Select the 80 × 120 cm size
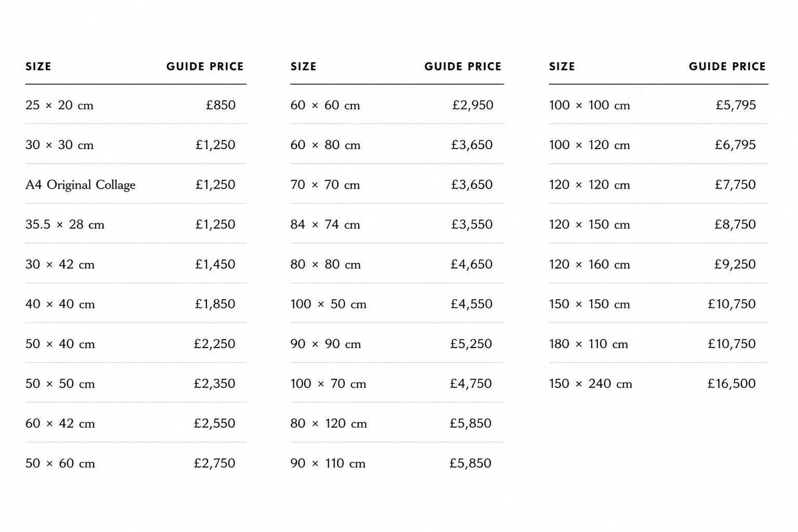Viewport: 798px width, 532px height. click(x=329, y=423)
